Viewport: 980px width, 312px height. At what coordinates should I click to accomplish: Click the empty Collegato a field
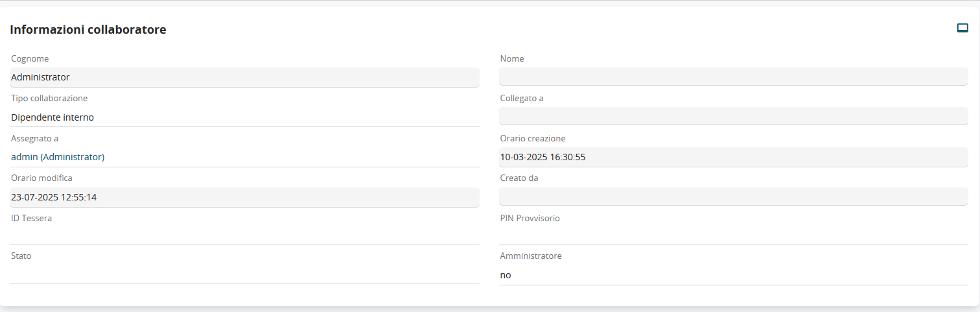[733, 117]
